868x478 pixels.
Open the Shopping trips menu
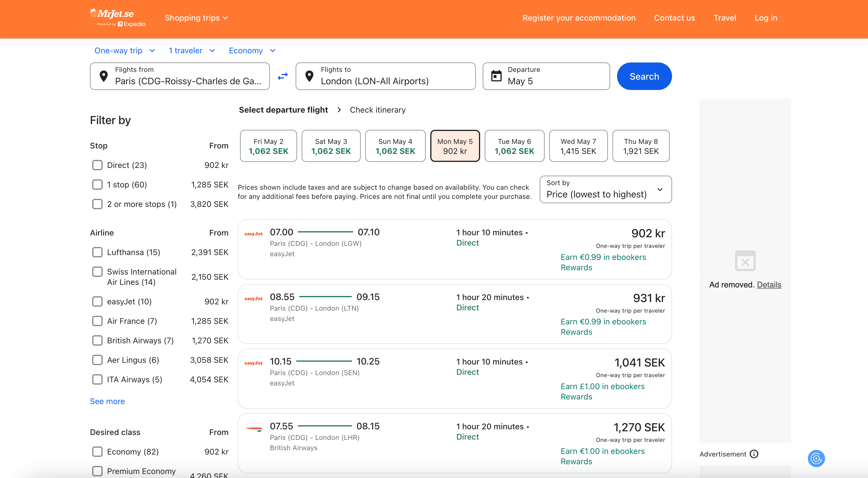tap(196, 18)
